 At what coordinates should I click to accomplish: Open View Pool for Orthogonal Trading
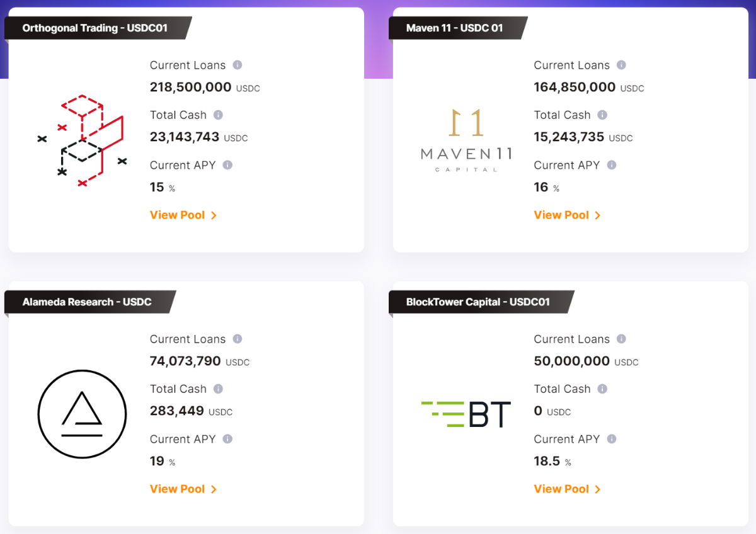(183, 215)
